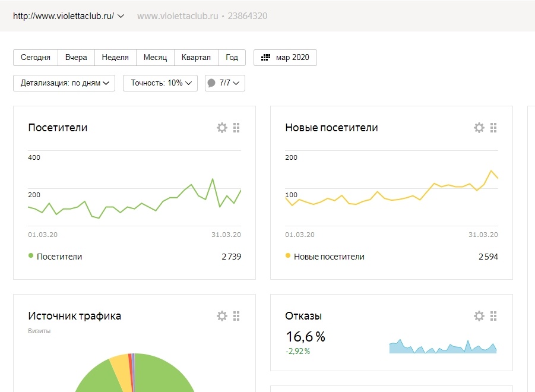Click grid drag icon on Посетители widget
The image size is (535, 392).
pyautogui.click(x=236, y=128)
